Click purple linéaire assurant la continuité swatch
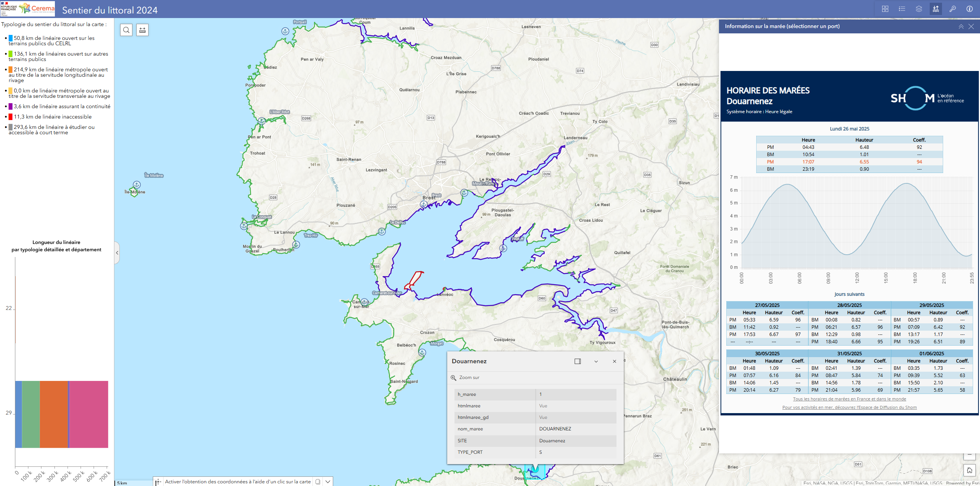 pos(11,106)
